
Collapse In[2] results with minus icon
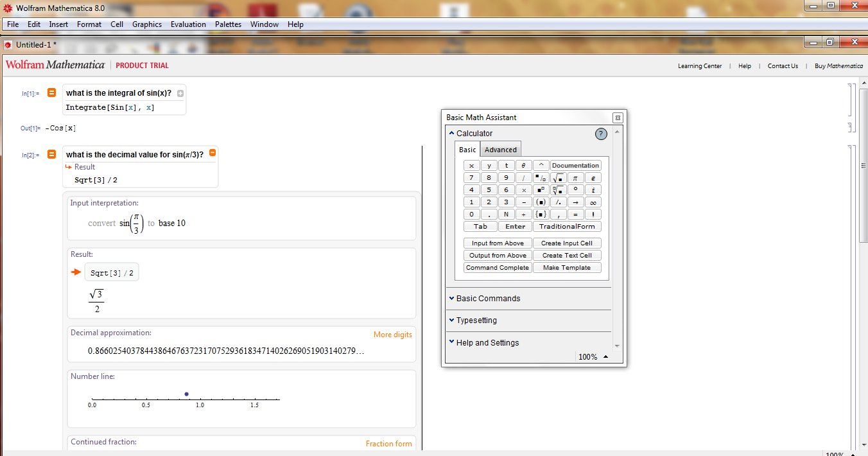click(213, 153)
